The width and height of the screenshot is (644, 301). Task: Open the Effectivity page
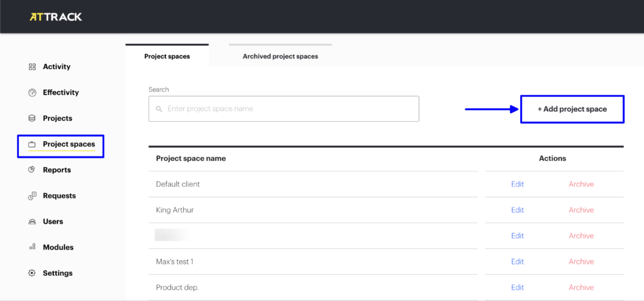[61, 92]
